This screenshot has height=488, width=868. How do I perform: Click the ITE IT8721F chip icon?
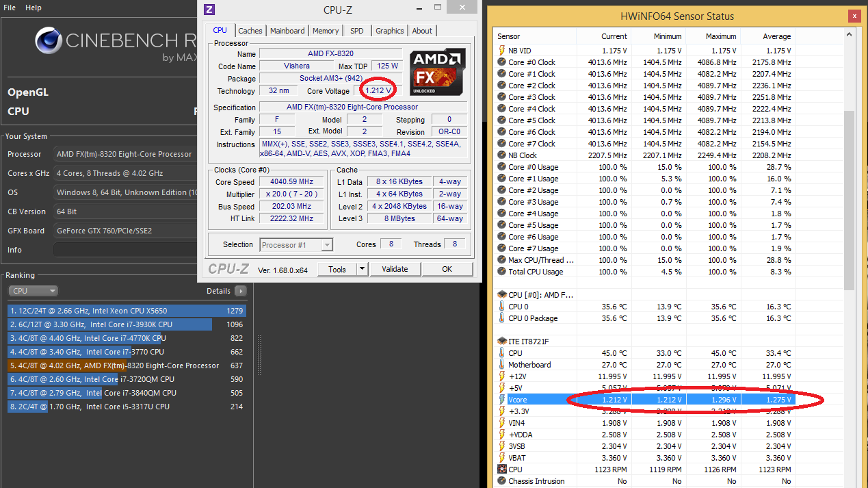(502, 342)
